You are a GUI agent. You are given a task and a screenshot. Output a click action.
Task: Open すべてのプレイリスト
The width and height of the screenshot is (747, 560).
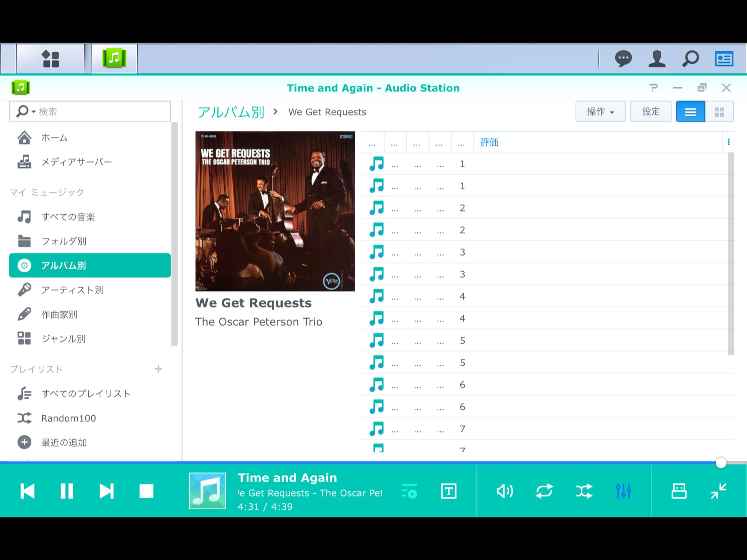[90, 394]
